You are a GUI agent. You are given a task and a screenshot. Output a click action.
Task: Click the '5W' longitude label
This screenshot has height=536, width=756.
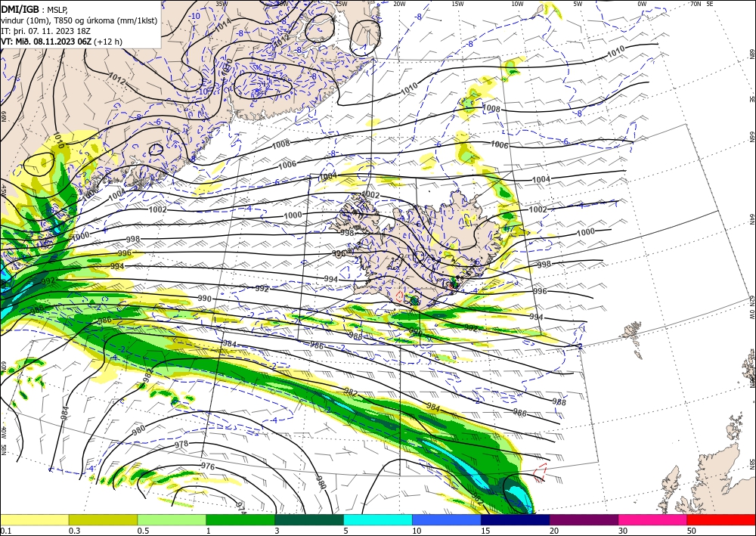click(578, 4)
